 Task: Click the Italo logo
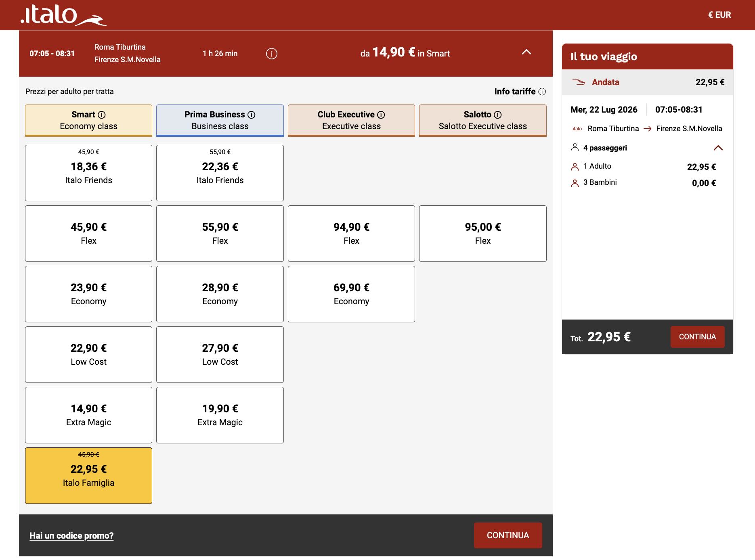(63, 15)
